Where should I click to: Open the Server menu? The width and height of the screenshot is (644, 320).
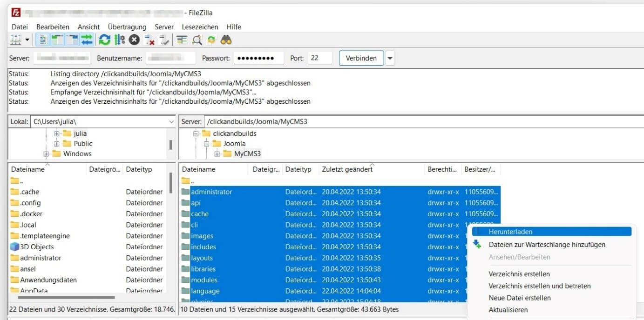pyautogui.click(x=164, y=27)
